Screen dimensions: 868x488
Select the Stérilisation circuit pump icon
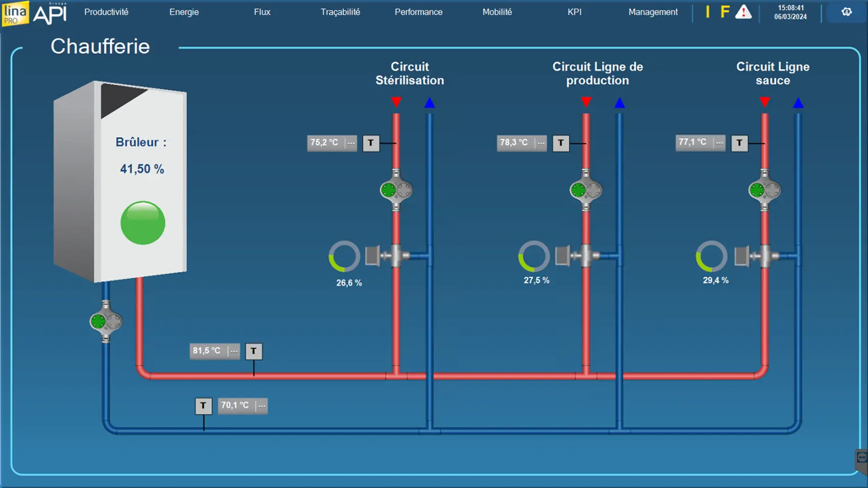(396, 190)
